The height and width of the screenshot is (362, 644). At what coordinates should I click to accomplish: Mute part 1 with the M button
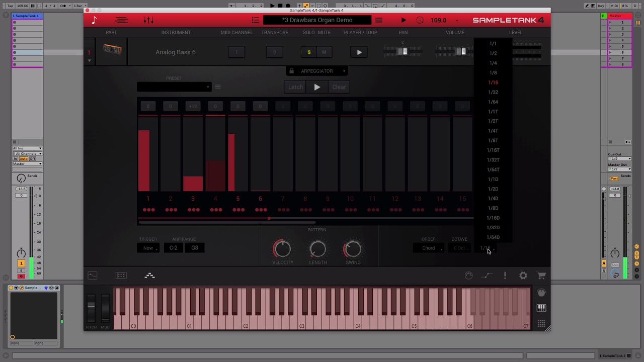[324, 52]
